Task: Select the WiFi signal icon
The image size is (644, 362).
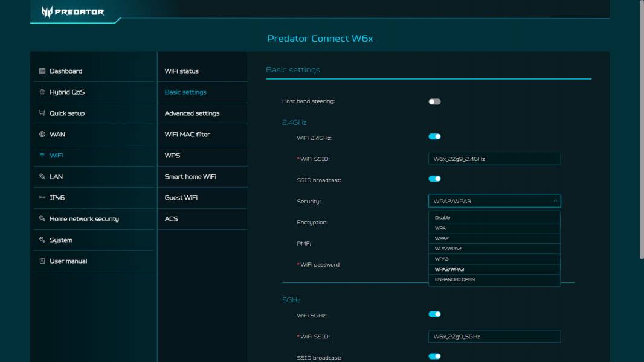Action: pos(42,155)
